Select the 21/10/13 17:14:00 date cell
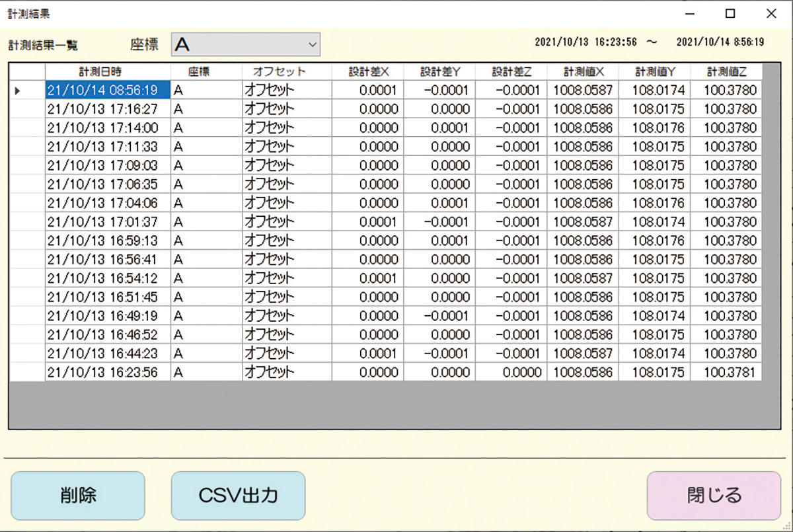This screenshot has height=532, width=793. coord(108,128)
